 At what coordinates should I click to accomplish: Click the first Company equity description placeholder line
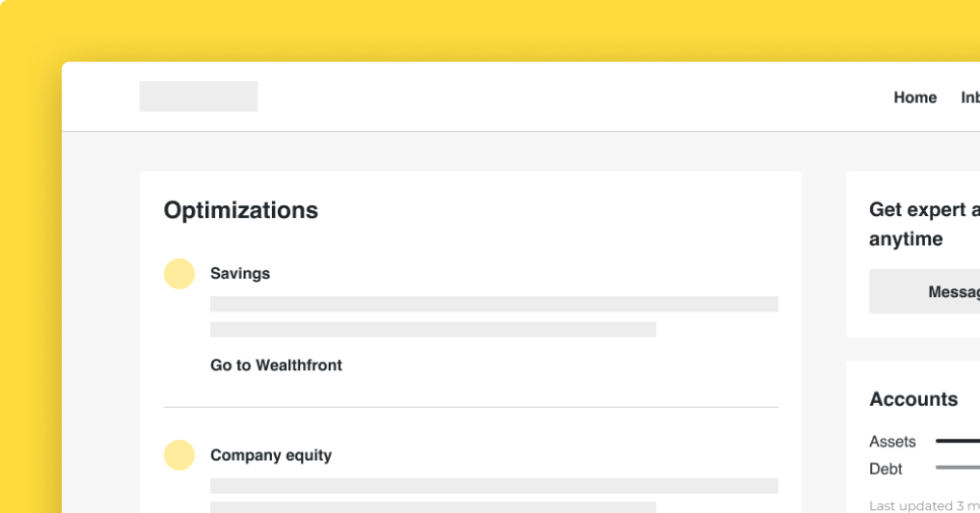(494, 486)
